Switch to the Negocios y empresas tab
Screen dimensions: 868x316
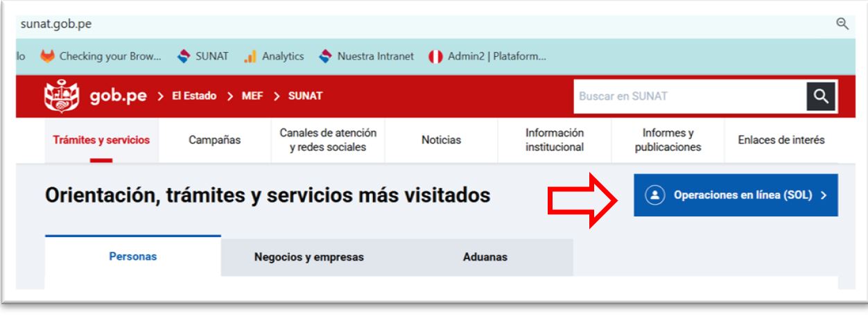(309, 257)
